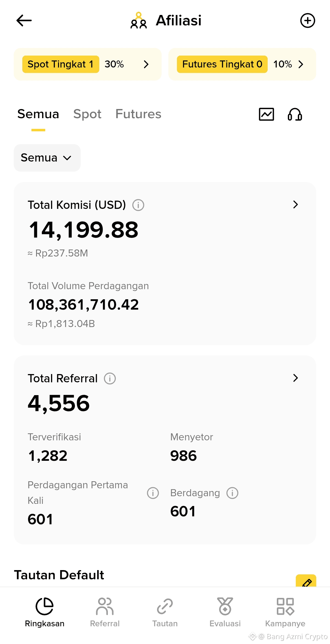Viewport: 330px width, 644px height.
Task: Open the chart analytics icon
Action: click(x=266, y=114)
